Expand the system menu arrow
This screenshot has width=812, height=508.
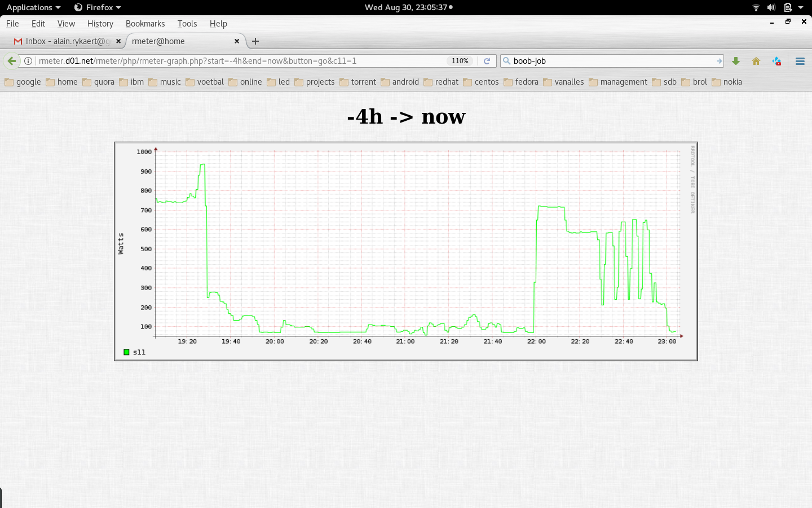(x=801, y=7)
